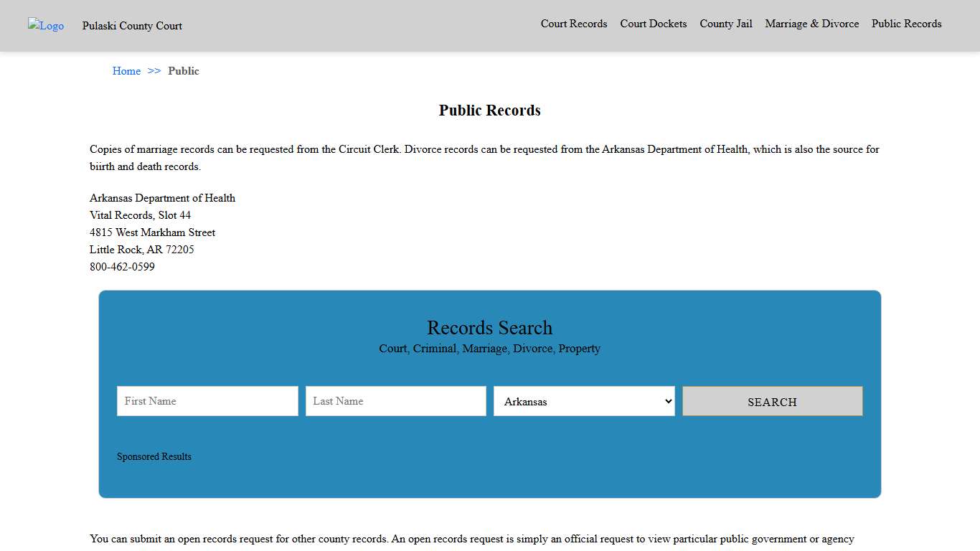
Task: Select the Records Search heading
Action: coord(489,328)
